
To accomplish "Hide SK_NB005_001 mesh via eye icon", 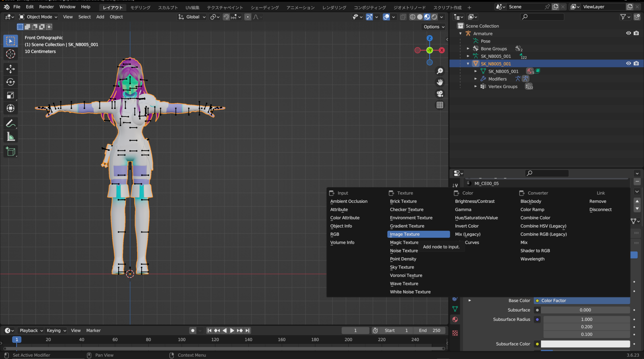I will click(x=628, y=63).
